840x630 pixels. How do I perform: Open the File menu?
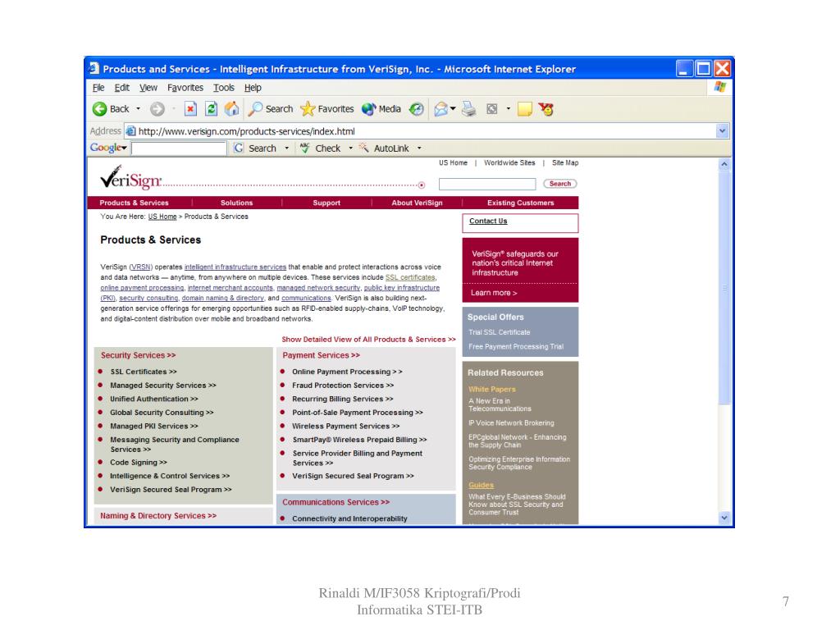[98, 88]
